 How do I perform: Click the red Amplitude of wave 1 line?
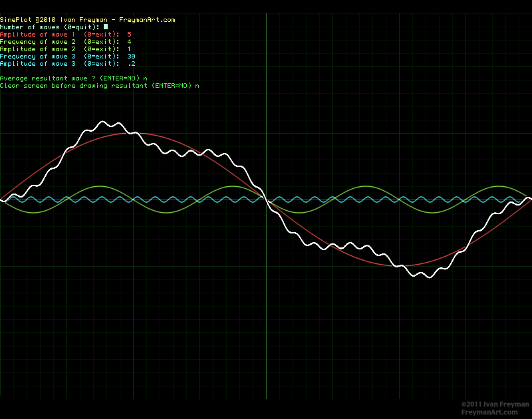click(x=65, y=35)
